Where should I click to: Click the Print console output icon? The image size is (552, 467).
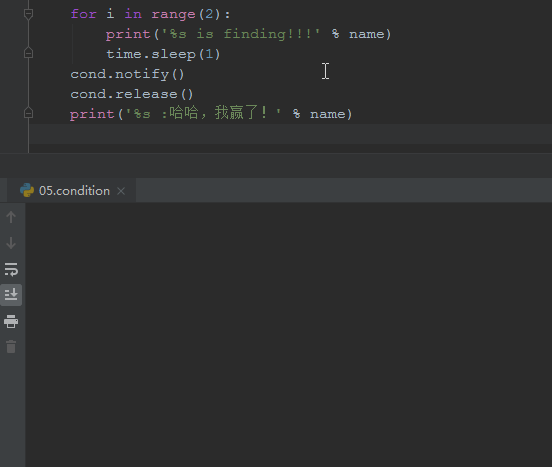pyautogui.click(x=11, y=321)
